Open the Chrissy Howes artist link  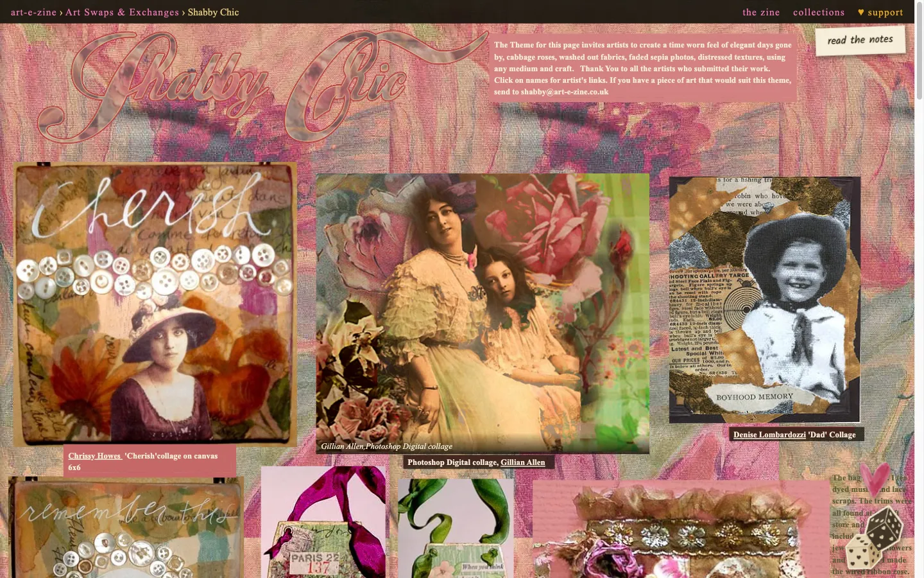tap(95, 456)
